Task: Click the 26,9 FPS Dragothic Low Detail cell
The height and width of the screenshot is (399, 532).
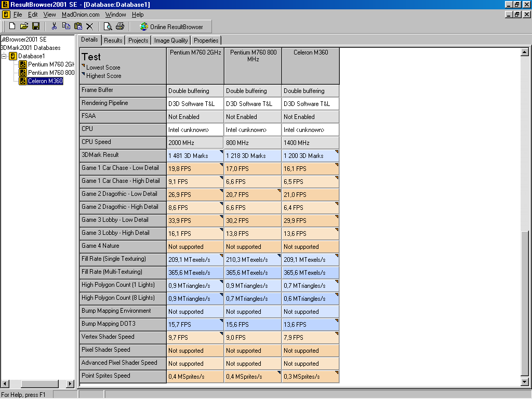Action: click(195, 195)
